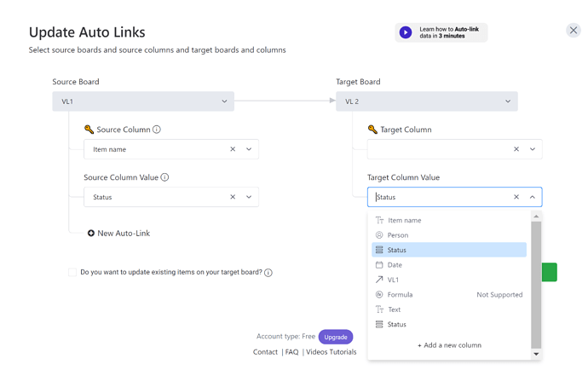Clear the Target Column Value field
Screen dimensions: 588x370
point(516,197)
